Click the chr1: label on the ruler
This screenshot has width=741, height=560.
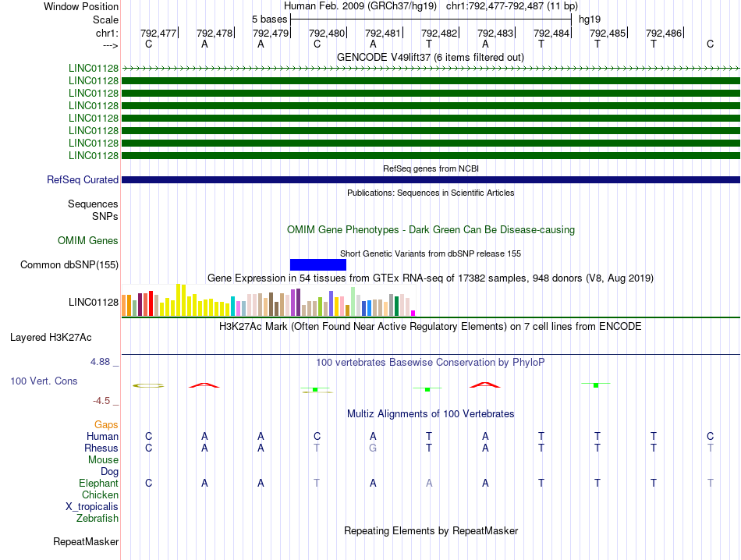coord(108,33)
